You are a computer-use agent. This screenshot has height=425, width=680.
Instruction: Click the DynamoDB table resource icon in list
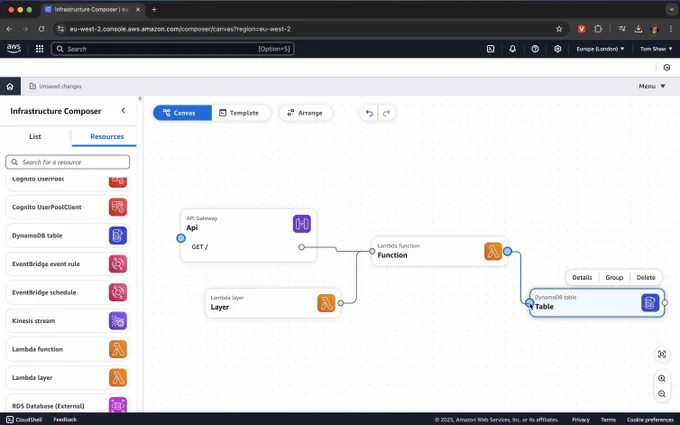coord(118,235)
